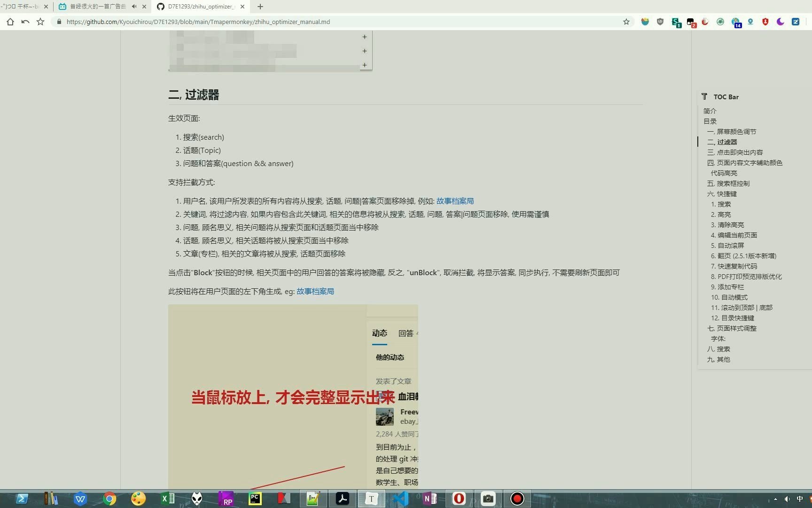812x508 pixels.
Task: Open a new browser tab with plus
Action: 260,7
